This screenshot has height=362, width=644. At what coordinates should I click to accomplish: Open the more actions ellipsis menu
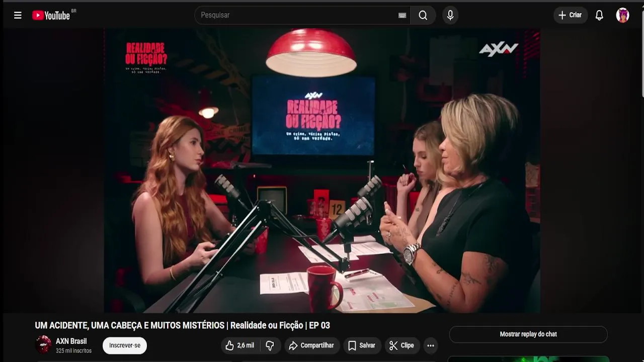coord(431,345)
